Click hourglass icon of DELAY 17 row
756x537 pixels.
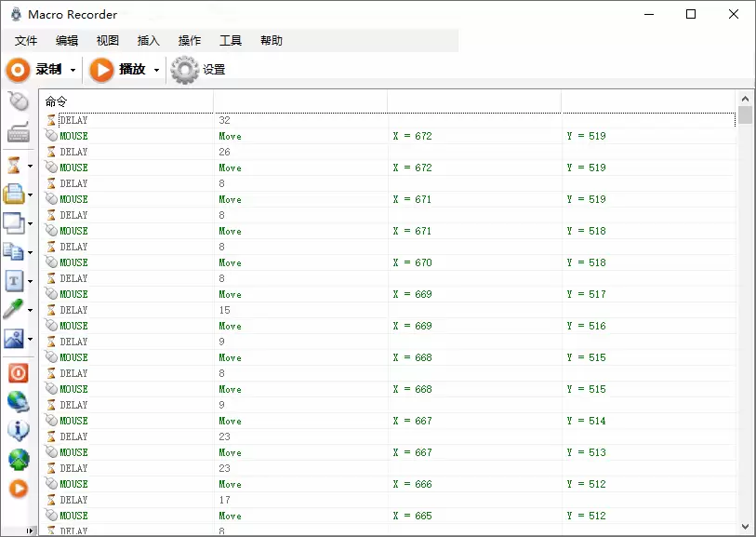(x=51, y=500)
